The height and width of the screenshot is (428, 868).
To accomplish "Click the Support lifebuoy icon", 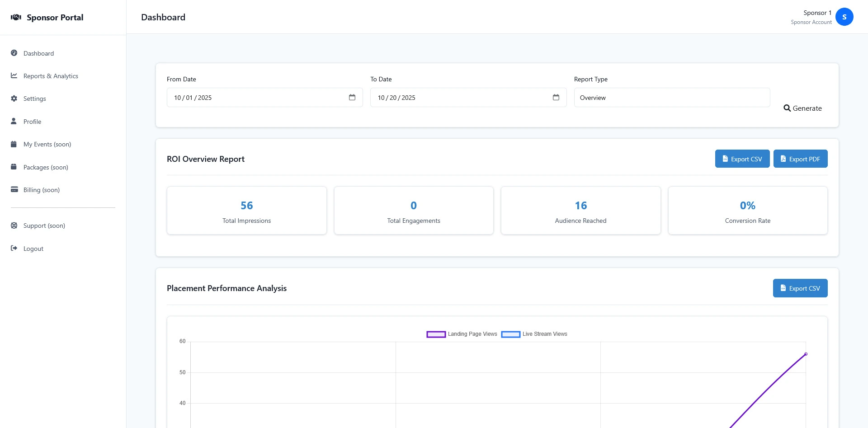I will [14, 226].
